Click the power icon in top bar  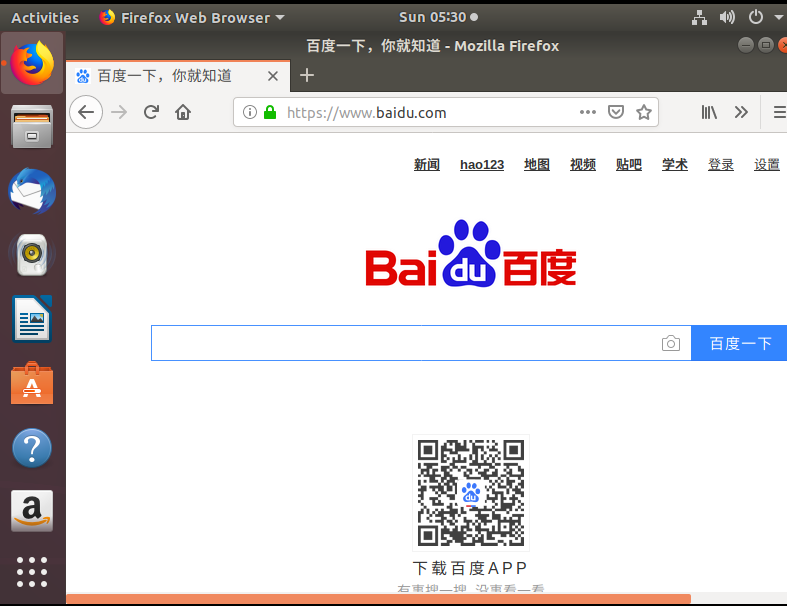755,18
